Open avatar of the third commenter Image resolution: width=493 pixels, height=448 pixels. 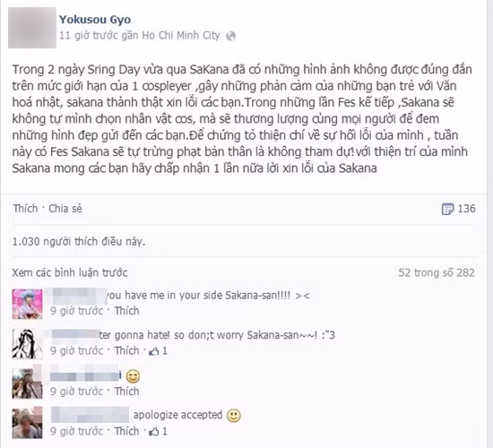[x=28, y=383]
